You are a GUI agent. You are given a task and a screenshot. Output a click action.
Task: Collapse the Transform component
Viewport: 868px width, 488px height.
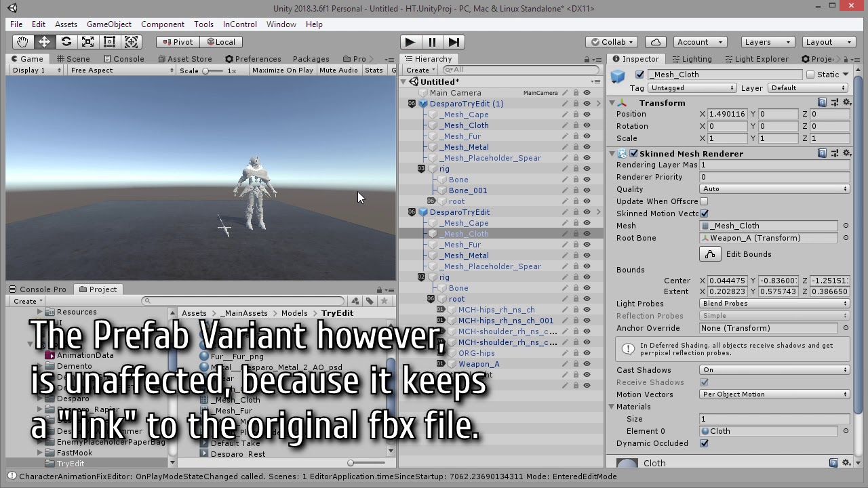(x=612, y=103)
